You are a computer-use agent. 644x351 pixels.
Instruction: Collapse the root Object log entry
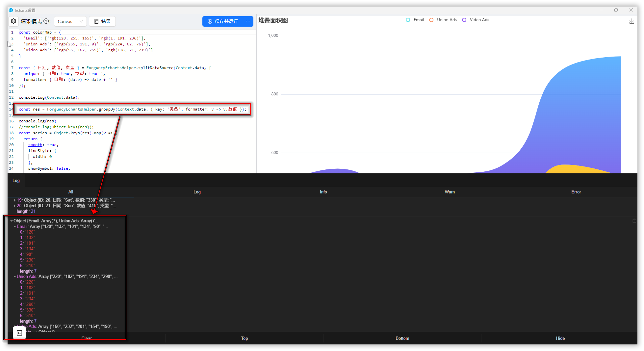click(x=12, y=221)
